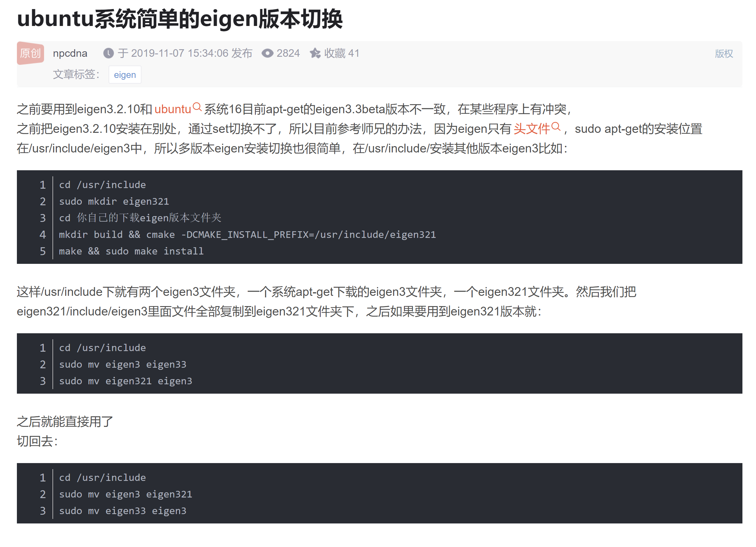The image size is (756, 547).
Task: Click the article title heading
Action: pyautogui.click(x=180, y=19)
